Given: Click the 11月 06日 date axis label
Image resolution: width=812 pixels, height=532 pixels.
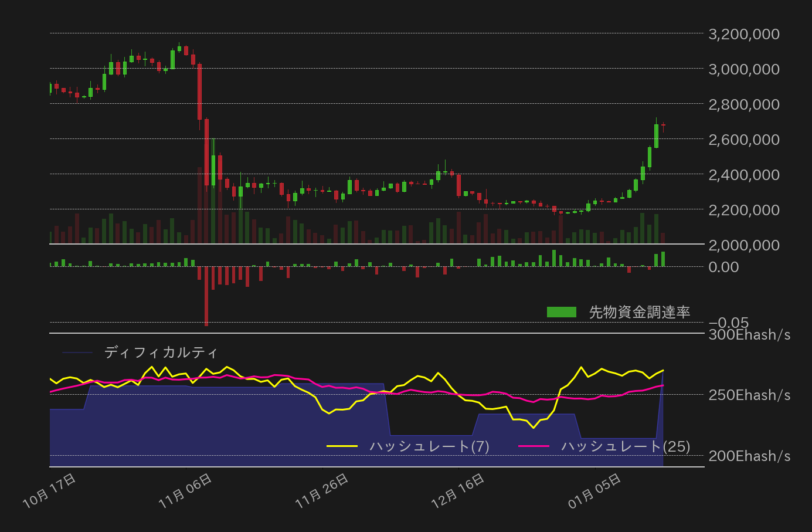Looking at the screenshot, I should click(x=186, y=490).
